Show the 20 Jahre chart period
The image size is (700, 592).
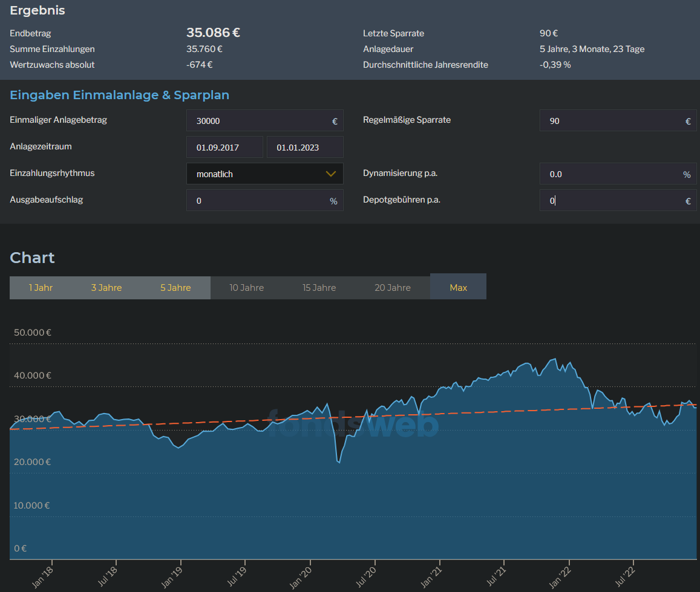[392, 288]
